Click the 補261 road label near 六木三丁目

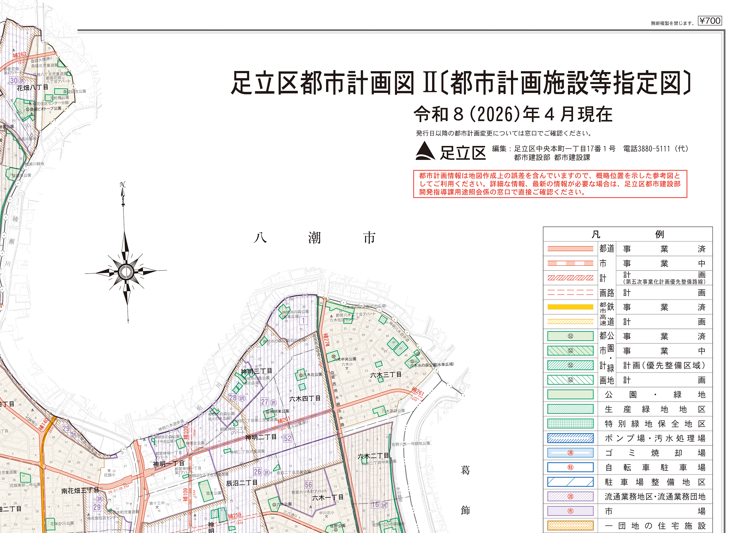point(417,391)
